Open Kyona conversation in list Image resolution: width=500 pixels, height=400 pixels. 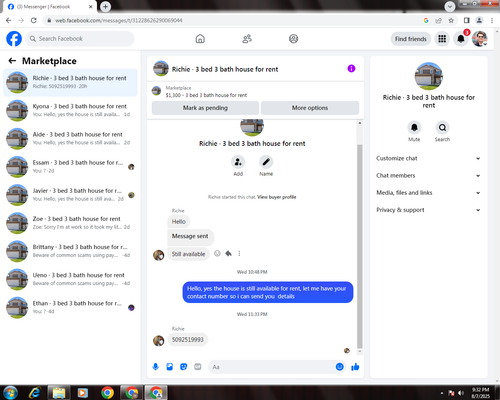[x=70, y=110]
